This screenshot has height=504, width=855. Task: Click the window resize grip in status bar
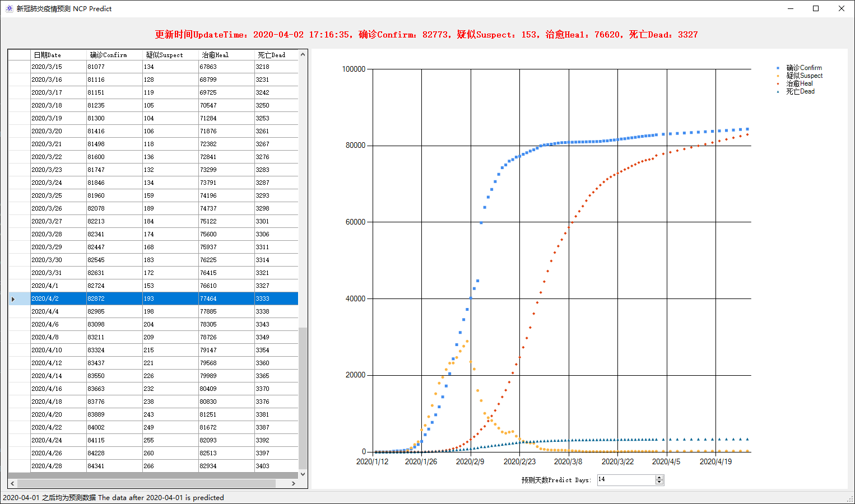point(850,499)
